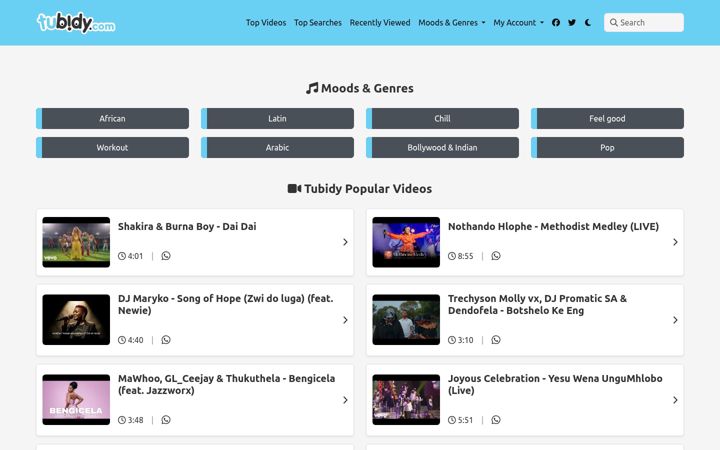This screenshot has height=450, width=720.
Task: Click title Joyous Celebration - Yesu Wena UnguMhlobo
Action: [555, 384]
